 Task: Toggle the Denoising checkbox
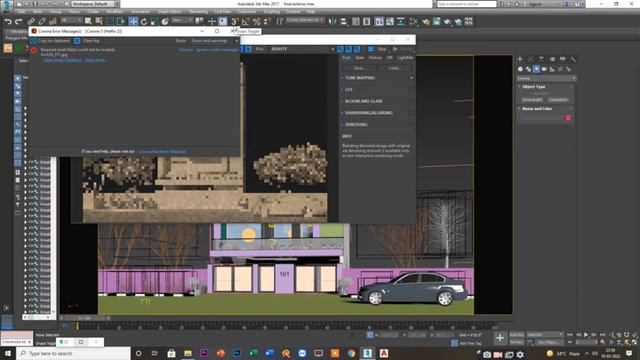411,124
